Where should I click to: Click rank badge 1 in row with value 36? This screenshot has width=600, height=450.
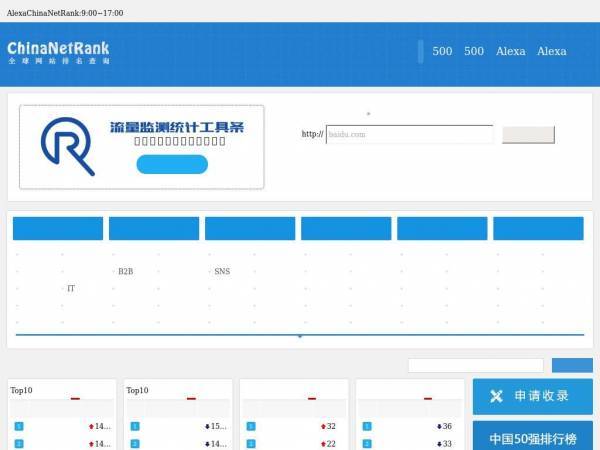coord(367,426)
